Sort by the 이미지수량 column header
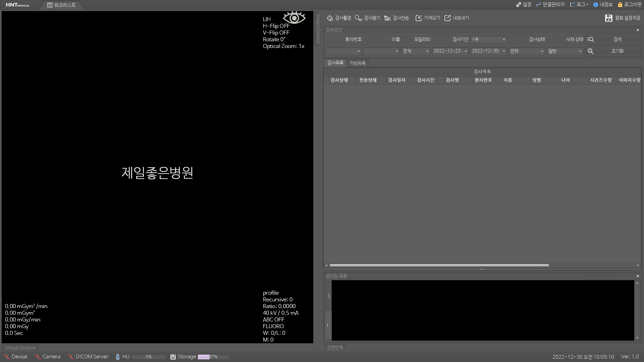644x362 pixels. coord(630,80)
